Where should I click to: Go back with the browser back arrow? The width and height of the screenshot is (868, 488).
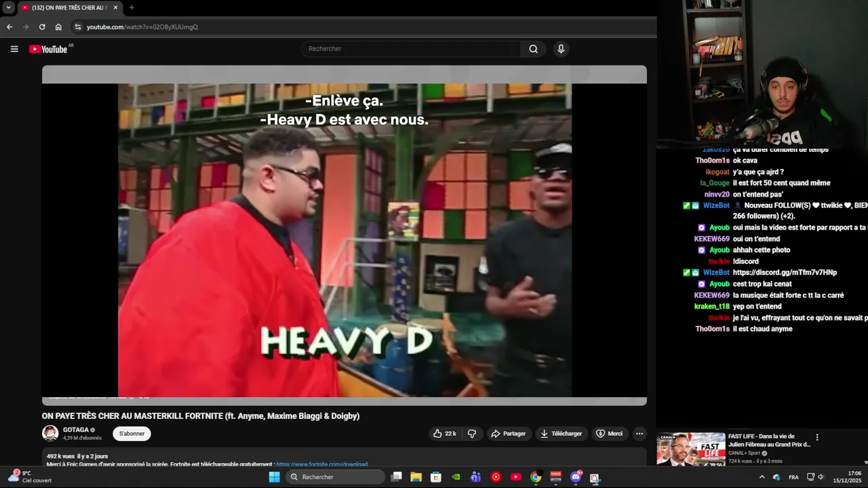point(9,27)
